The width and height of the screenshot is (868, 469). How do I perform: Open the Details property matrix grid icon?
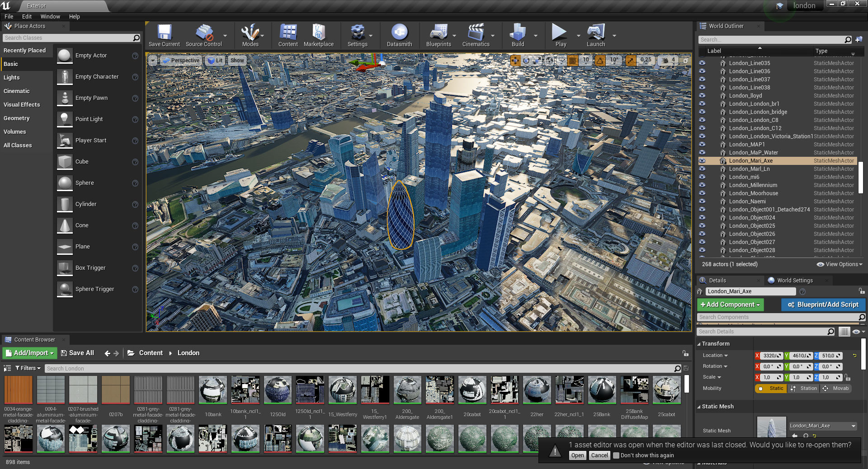(844, 332)
